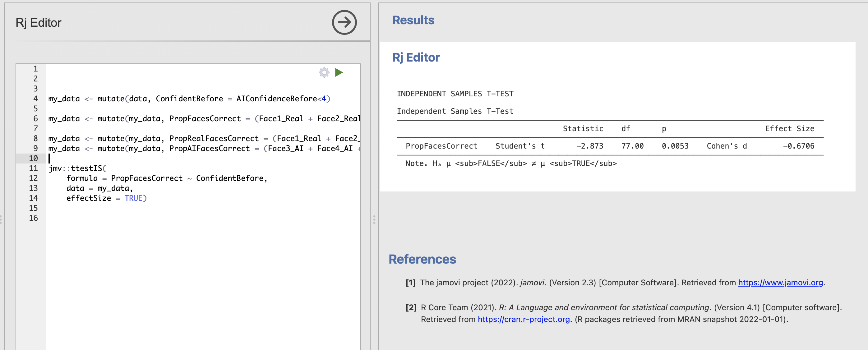Collapse options panel with circled arrow

(344, 22)
